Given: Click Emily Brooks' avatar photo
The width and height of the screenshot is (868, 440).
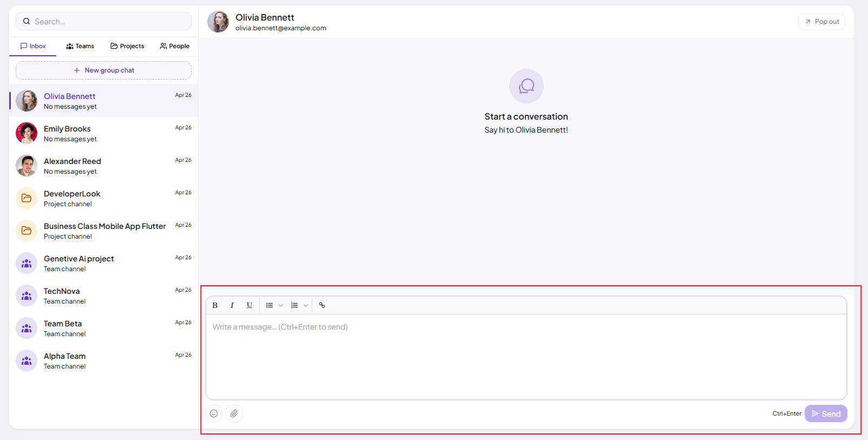Looking at the screenshot, I should click(x=27, y=133).
